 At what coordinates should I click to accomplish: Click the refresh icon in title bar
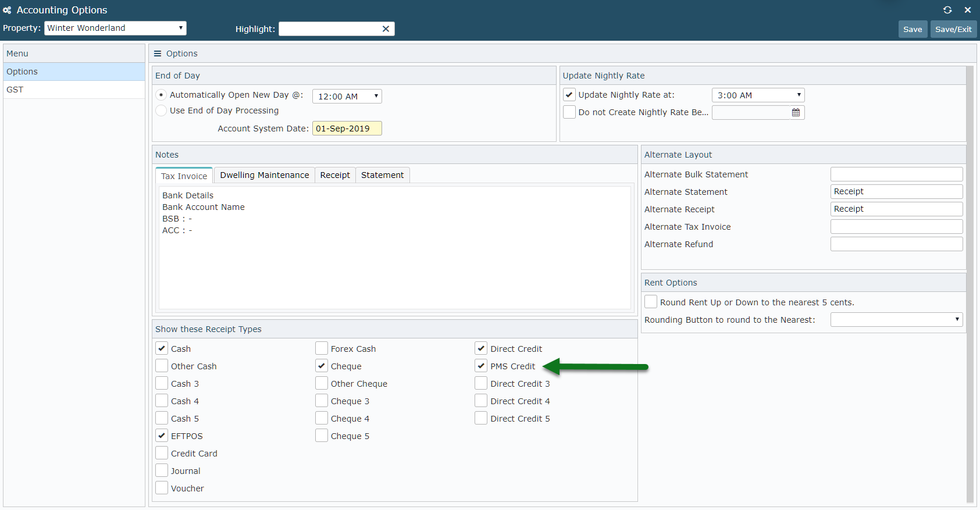point(947,10)
